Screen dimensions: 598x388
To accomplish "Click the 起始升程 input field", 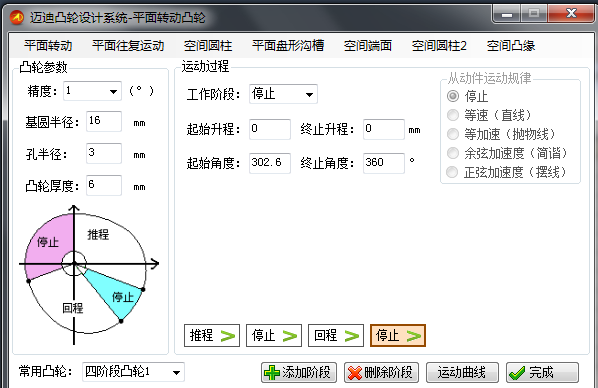I will [270, 129].
